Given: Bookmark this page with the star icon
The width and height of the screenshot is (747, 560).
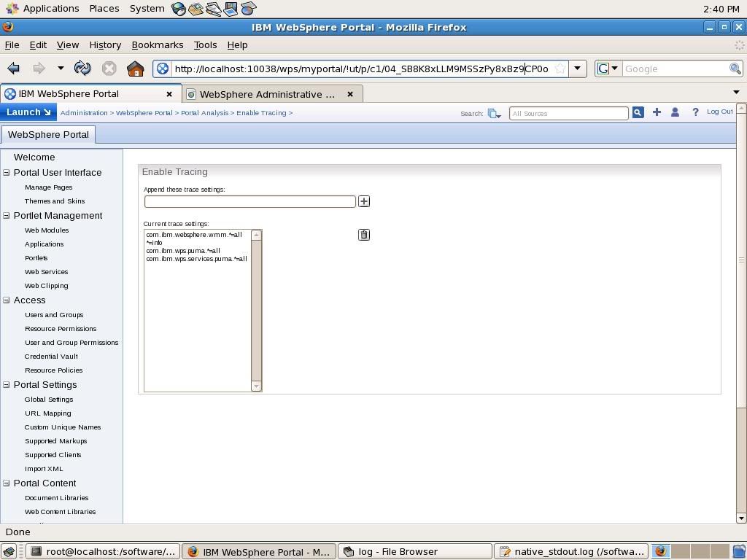Looking at the screenshot, I should [560, 69].
